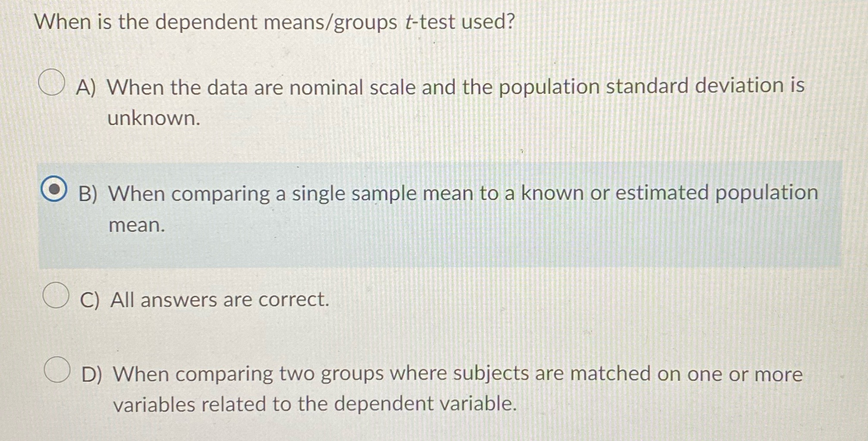Select the radio button for option C

pyautogui.click(x=56, y=295)
